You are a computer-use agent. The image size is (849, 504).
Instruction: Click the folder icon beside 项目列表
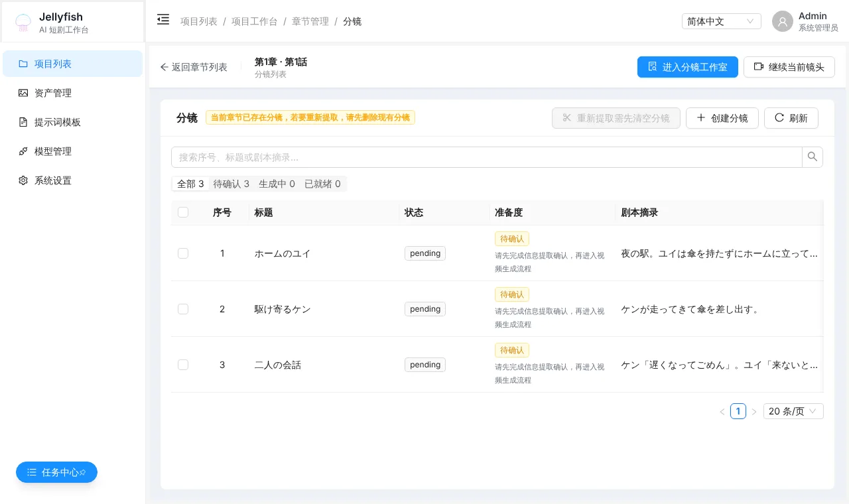23,64
